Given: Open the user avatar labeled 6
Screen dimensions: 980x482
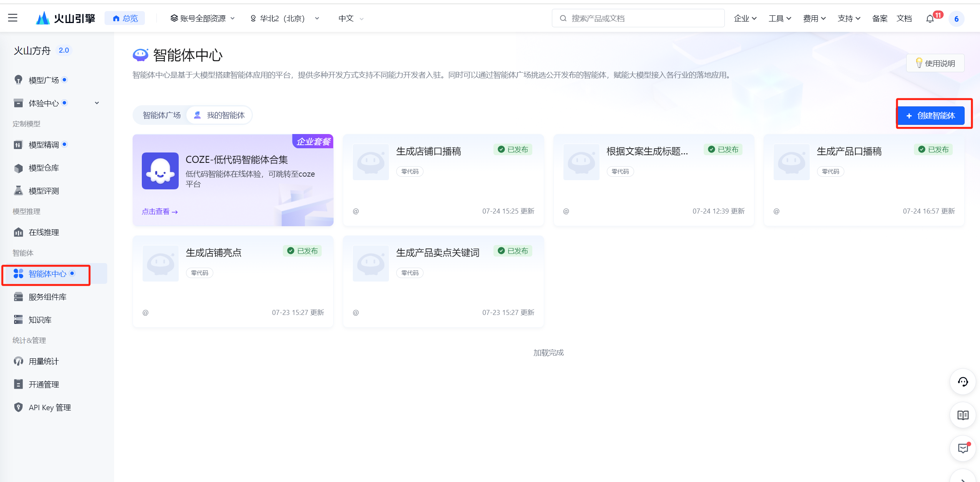Looking at the screenshot, I should pos(956,18).
